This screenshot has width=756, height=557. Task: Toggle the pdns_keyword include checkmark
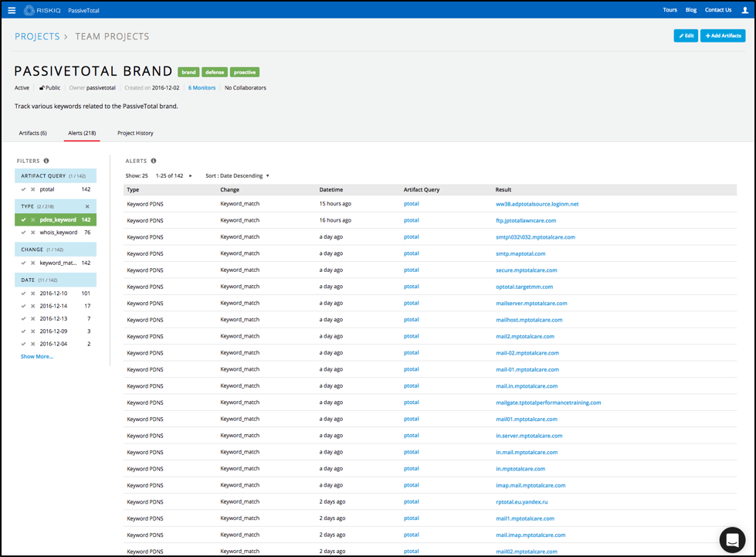click(x=23, y=220)
